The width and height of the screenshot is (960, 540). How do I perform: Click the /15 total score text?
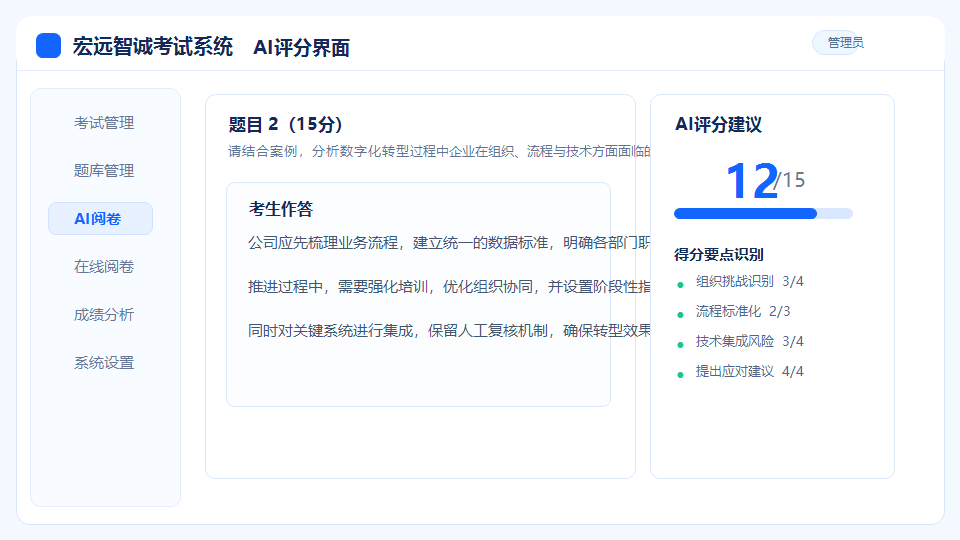[x=790, y=180]
